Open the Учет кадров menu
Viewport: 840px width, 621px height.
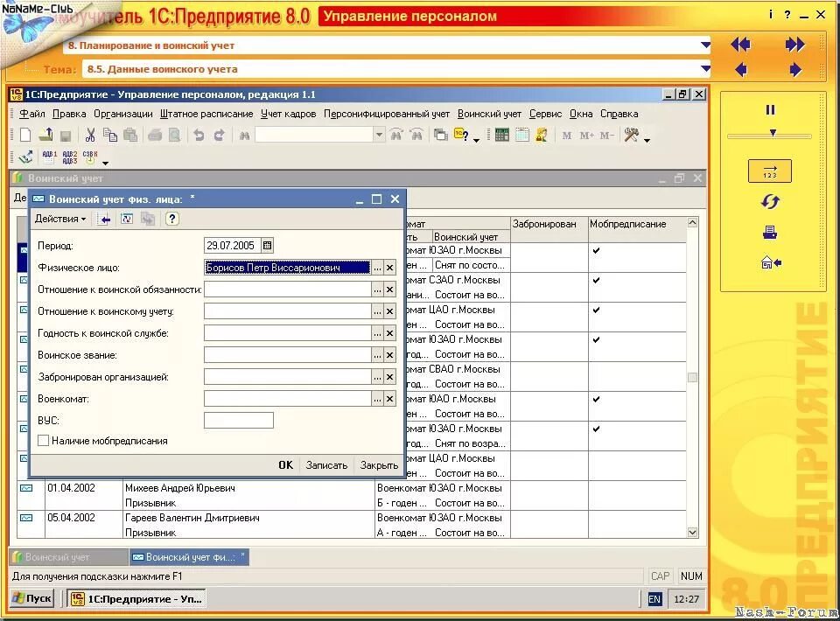point(288,114)
